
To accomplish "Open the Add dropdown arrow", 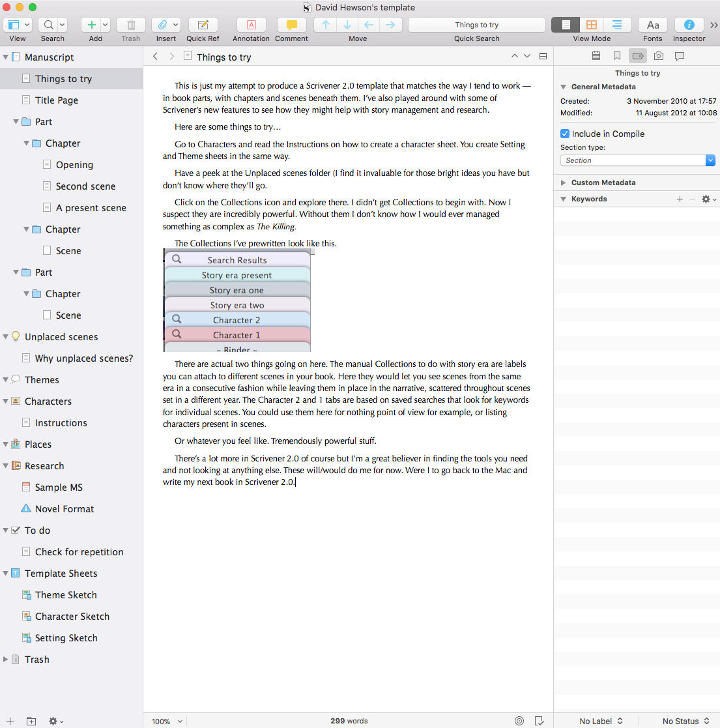I will [x=106, y=25].
